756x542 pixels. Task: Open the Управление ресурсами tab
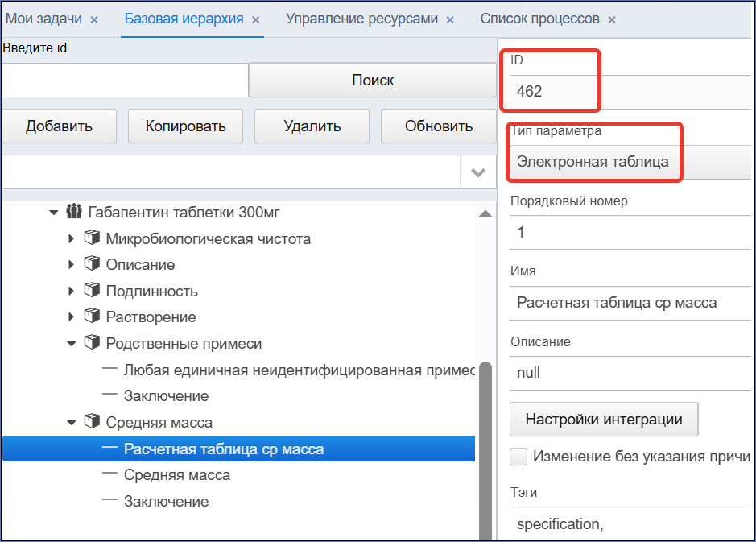361,19
